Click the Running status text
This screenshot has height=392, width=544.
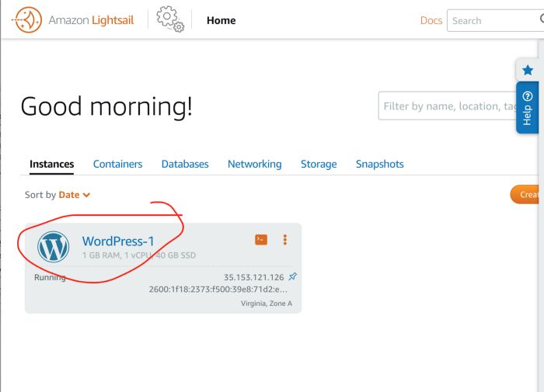50,277
